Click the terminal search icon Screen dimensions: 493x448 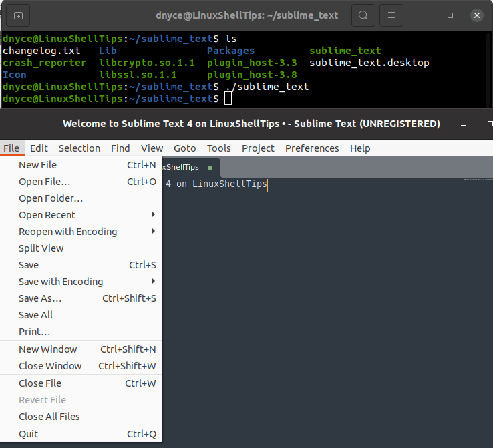(363, 15)
